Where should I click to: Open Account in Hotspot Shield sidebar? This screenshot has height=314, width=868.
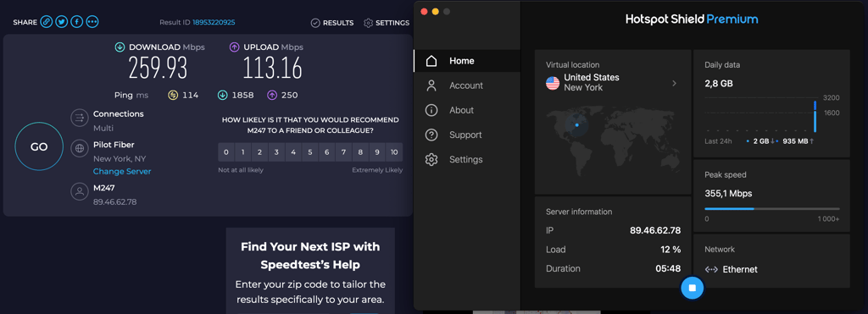coord(467,85)
